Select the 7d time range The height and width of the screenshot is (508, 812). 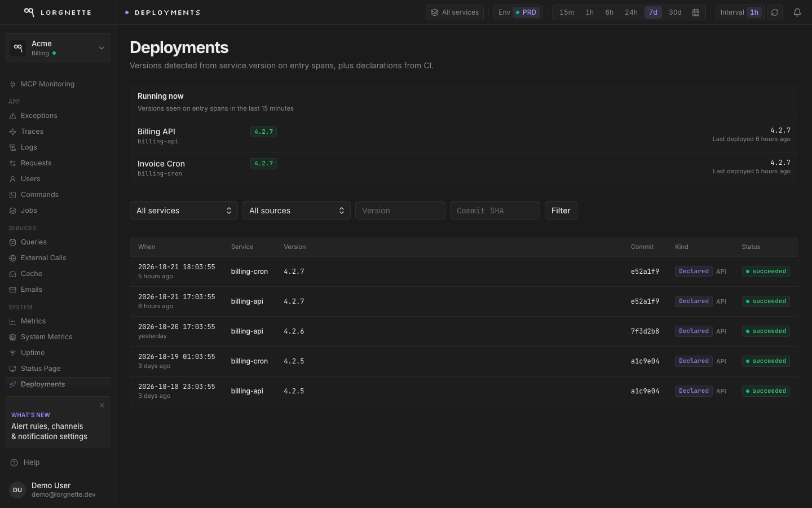point(653,12)
